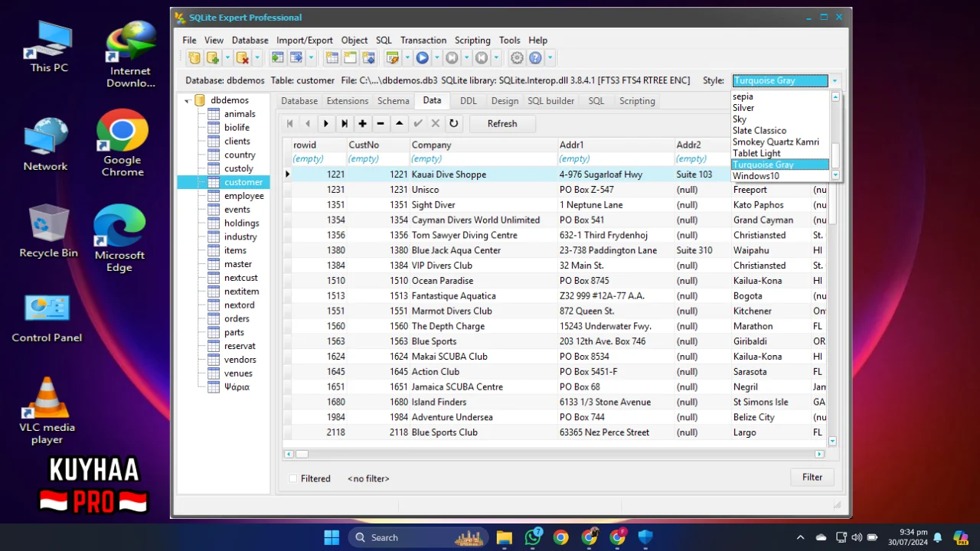
Task: Open WhatsApp from the taskbar
Action: tap(533, 537)
